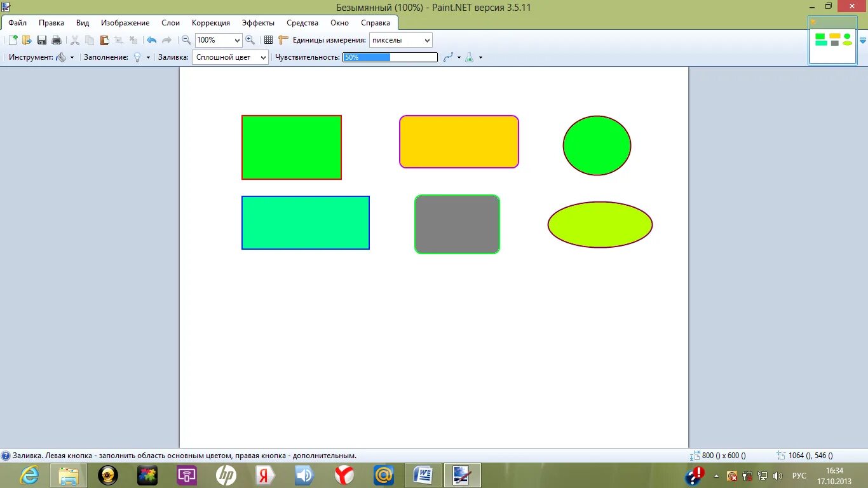Click the Чувствительность tolerance slider at 50%

click(x=390, y=57)
